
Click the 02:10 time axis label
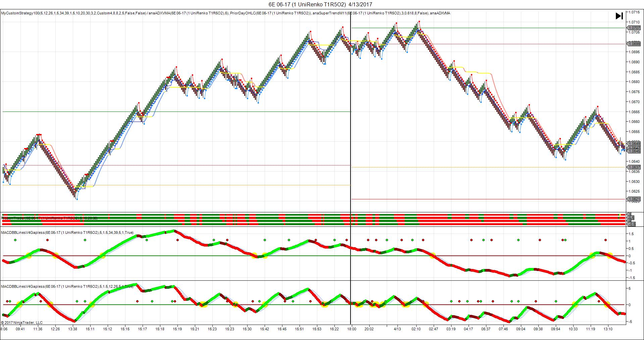pos(416,329)
